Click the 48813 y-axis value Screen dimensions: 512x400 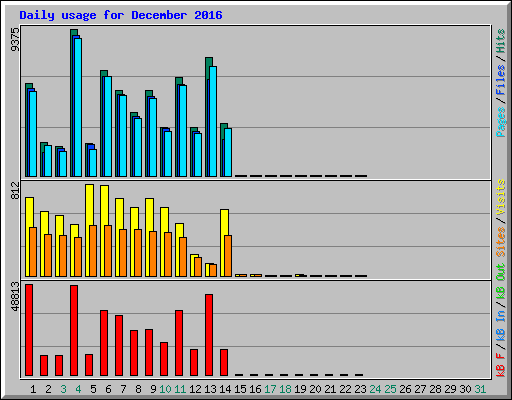tap(15, 296)
